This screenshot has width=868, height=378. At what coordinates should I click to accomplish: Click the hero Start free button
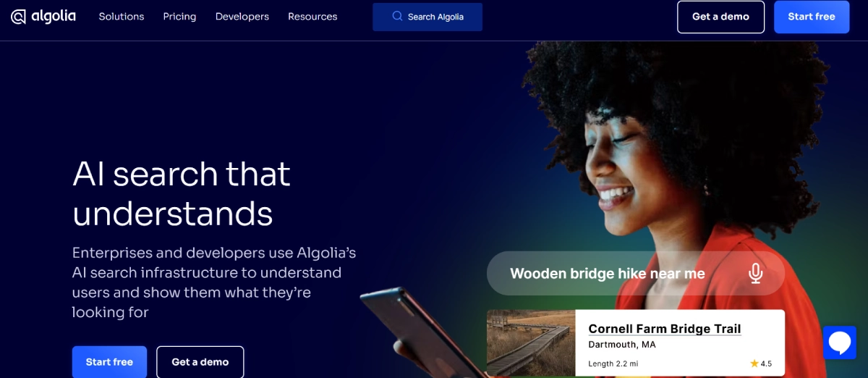[109, 362]
